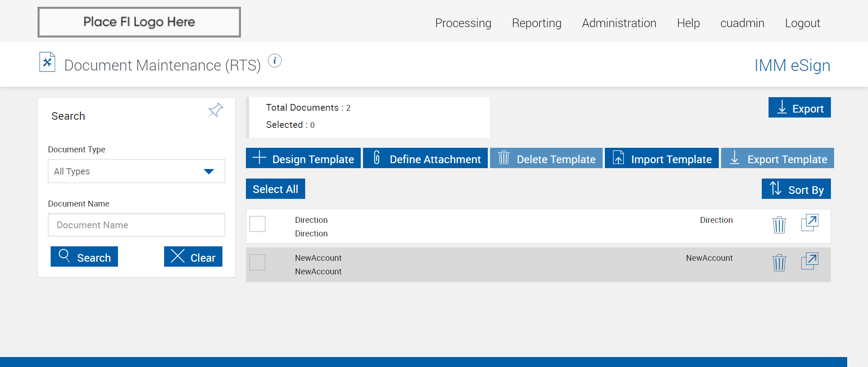The image size is (868, 367).
Task: Pin the Search panel with pushpin icon
Action: click(x=215, y=110)
